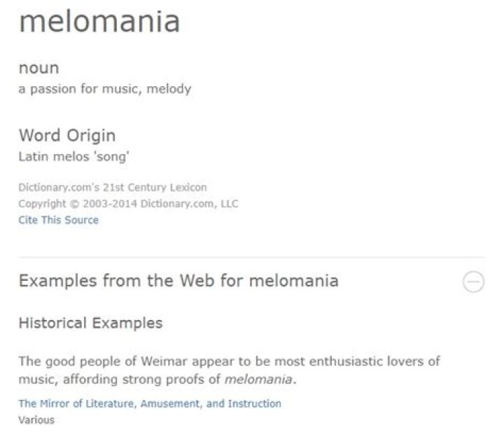Click the Copyright 2003-2014 Dictionary.com notice
This screenshot has width=504, height=435.
point(128,204)
